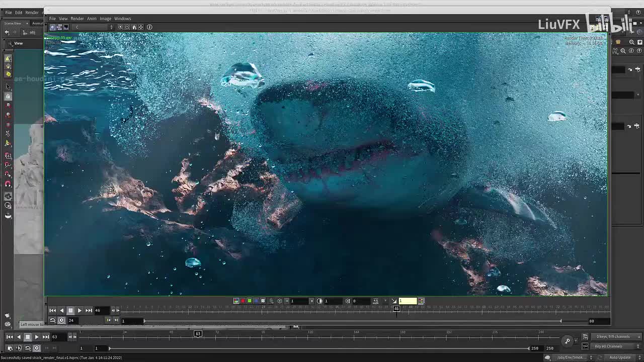Open the MPlay Render menu

[77, 19]
